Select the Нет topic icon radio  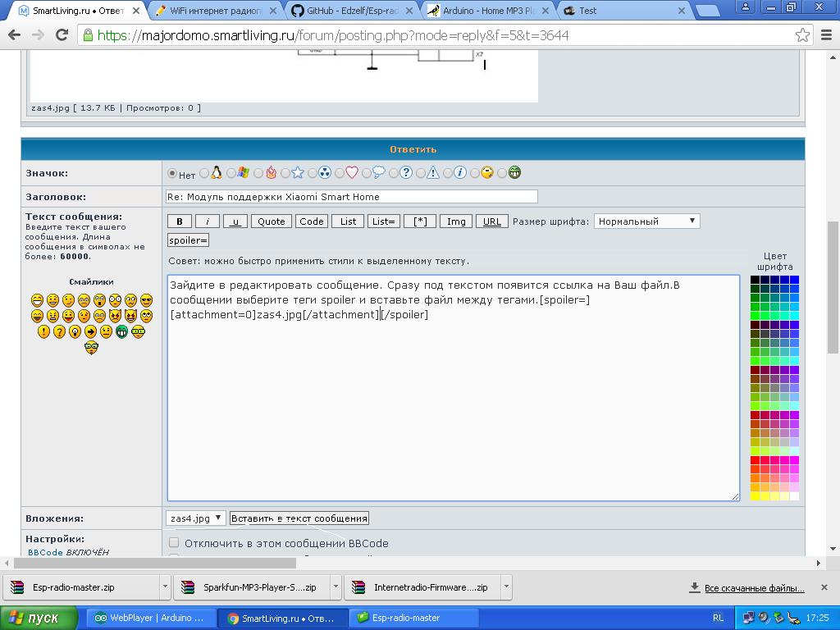click(172, 174)
